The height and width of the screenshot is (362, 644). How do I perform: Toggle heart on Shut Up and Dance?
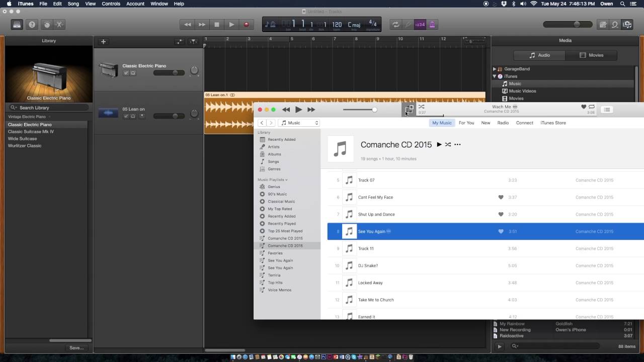click(x=501, y=214)
